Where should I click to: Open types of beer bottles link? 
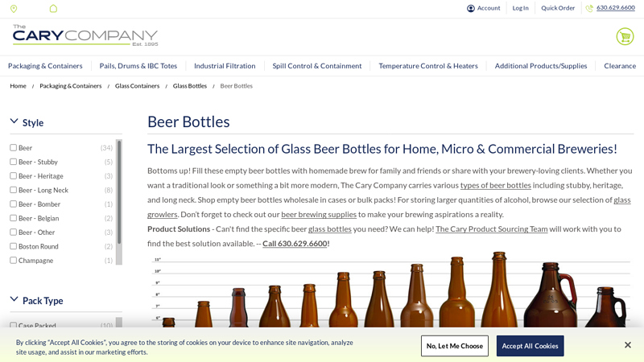click(496, 185)
